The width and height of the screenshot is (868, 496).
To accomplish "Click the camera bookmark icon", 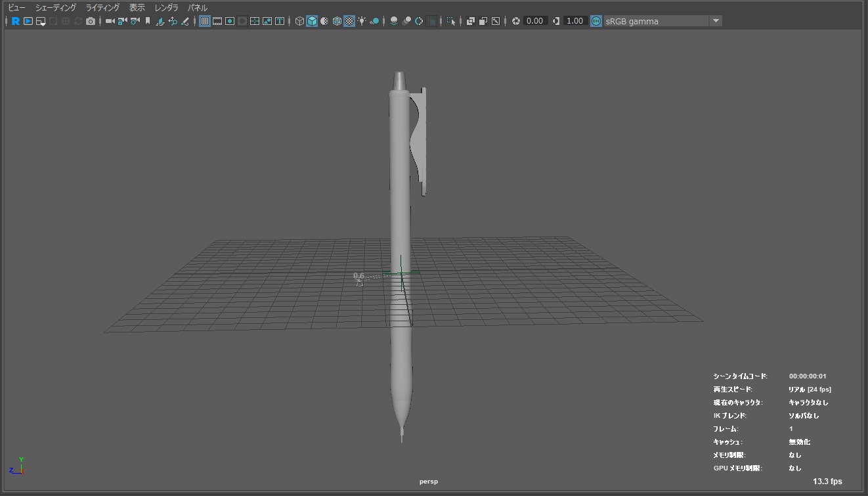I will (148, 21).
